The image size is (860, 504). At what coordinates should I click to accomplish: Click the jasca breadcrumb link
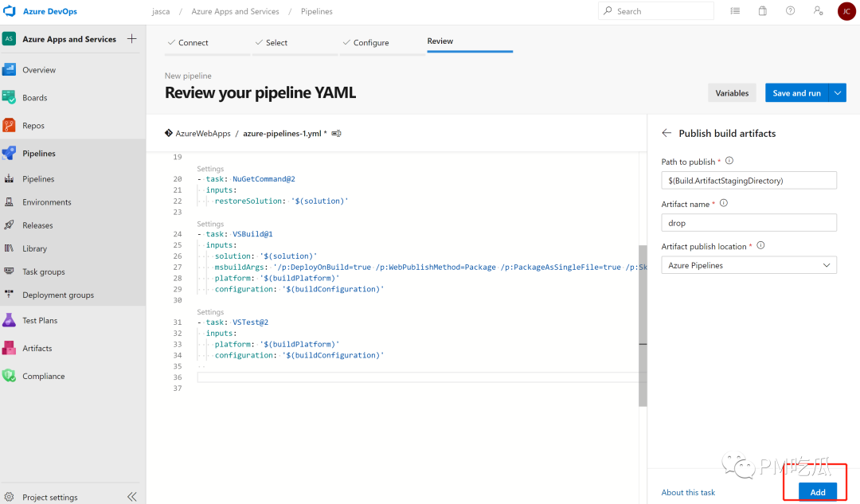pyautogui.click(x=161, y=11)
